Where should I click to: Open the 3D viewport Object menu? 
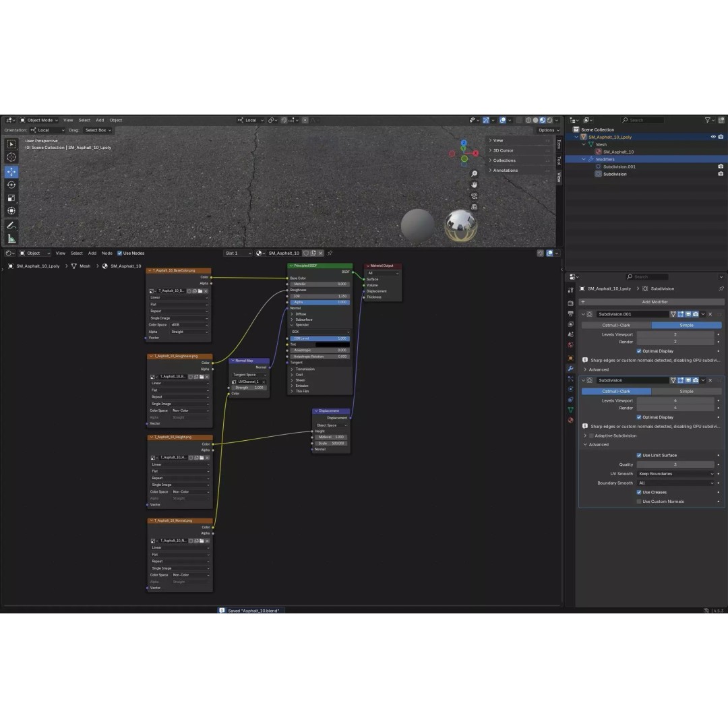click(x=116, y=120)
